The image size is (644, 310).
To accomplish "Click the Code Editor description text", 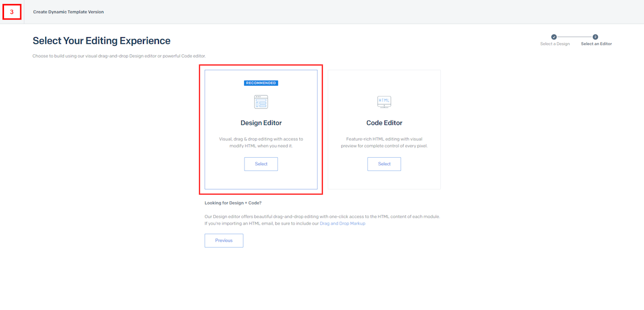I will (x=384, y=142).
